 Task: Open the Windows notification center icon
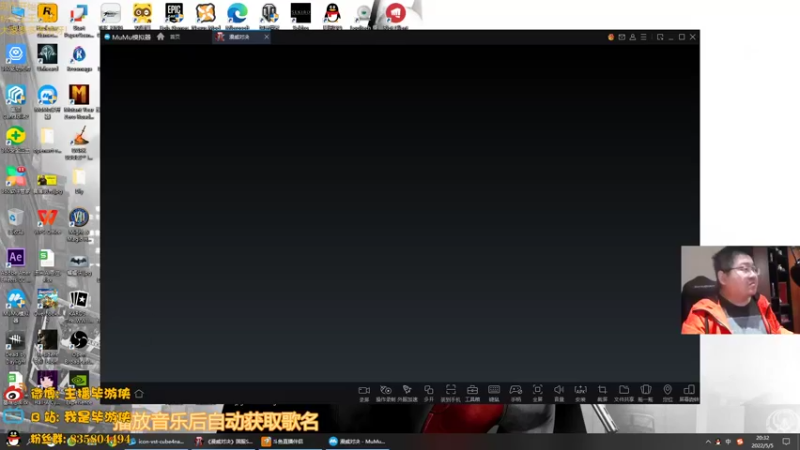click(x=786, y=442)
